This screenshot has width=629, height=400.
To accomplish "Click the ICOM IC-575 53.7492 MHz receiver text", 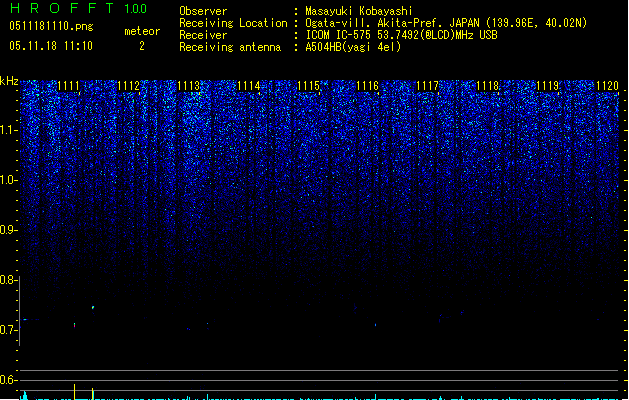I will point(401,35).
